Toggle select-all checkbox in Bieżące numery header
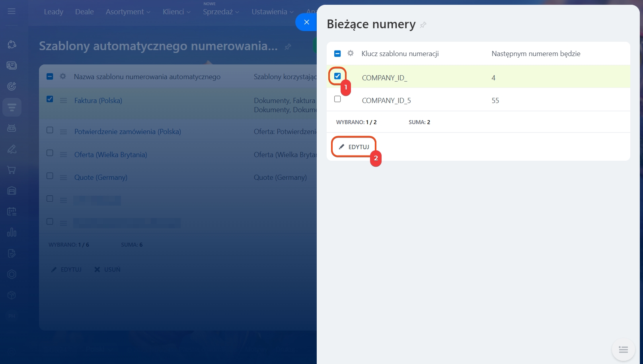This screenshot has width=643, height=364. point(337,53)
